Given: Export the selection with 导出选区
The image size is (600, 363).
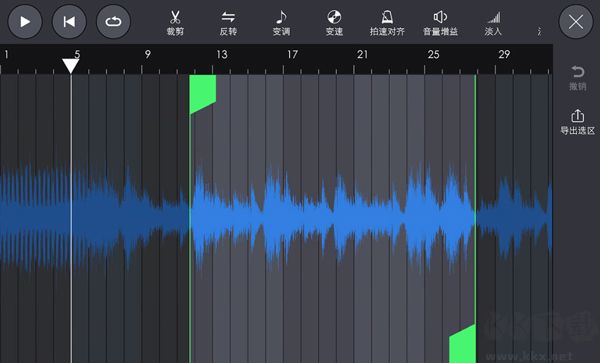Looking at the screenshot, I should pyautogui.click(x=577, y=122).
